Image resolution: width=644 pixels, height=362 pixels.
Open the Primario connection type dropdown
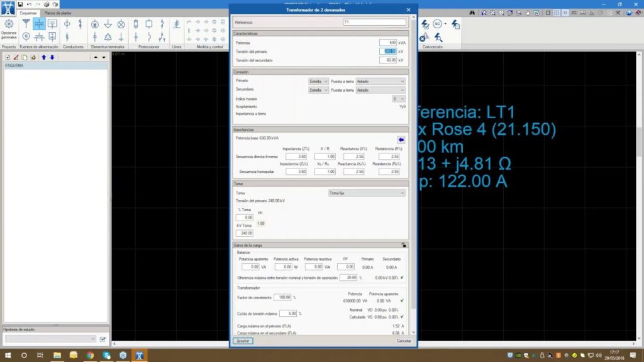point(318,81)
